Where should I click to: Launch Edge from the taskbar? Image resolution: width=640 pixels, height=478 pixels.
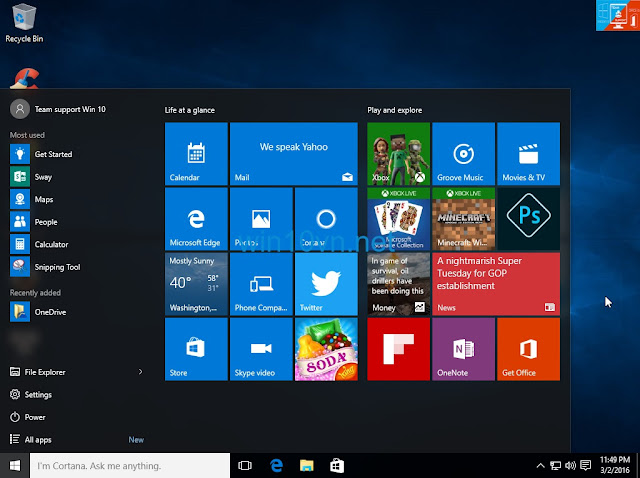276,465
